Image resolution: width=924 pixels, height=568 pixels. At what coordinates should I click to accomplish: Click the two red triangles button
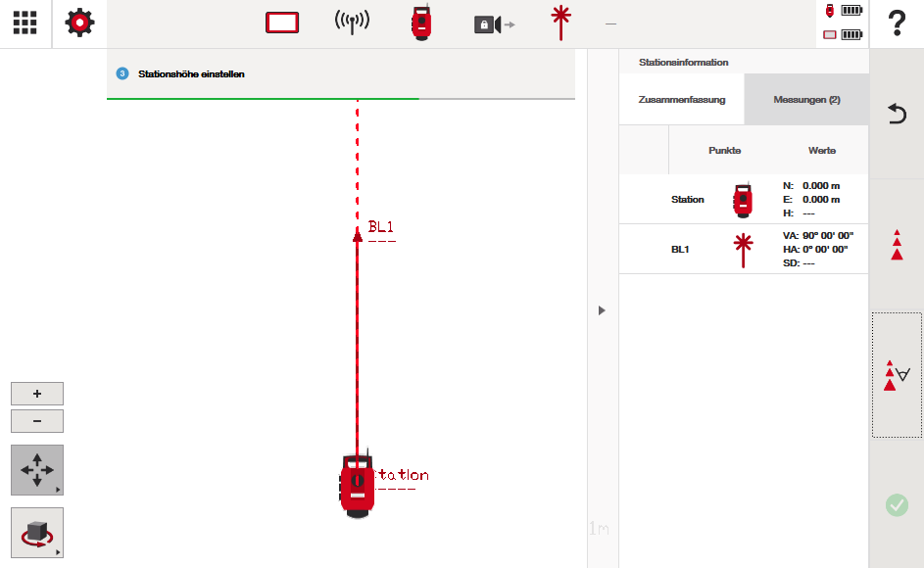coord(896,245)
